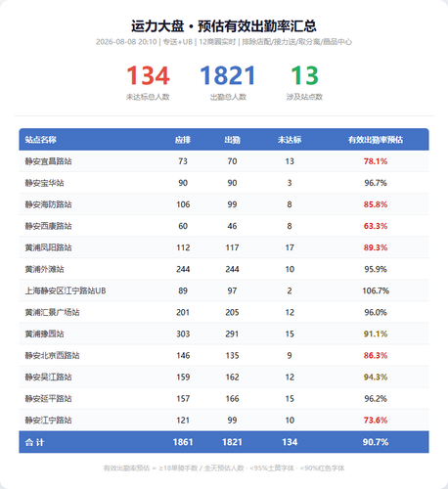Click the blue 1821 summary number
Image resolution: width=448 pixels, height=489 pixels.
[x=228, y=75]
